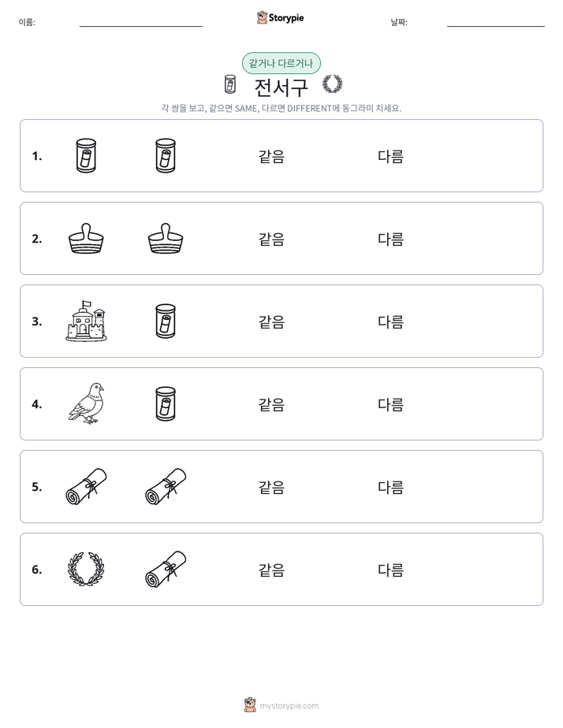The image size is (563, 728).
Task: Select 같음 for question 1
Action: [x=271, y=157]
